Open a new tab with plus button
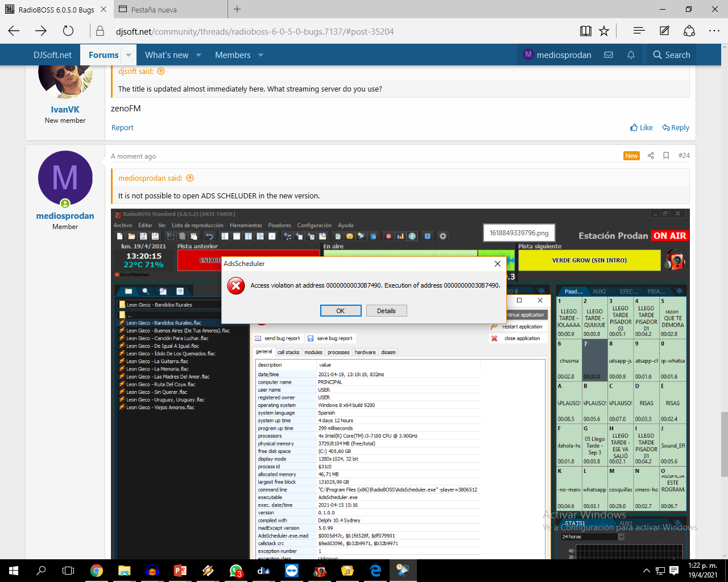Viewport: 728px width, 582px height. [x=237, y=9]
